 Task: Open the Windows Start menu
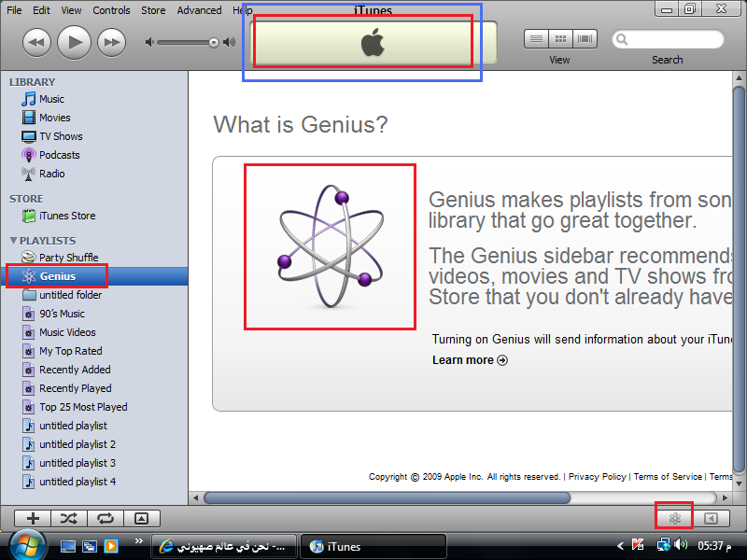[27, 546]
